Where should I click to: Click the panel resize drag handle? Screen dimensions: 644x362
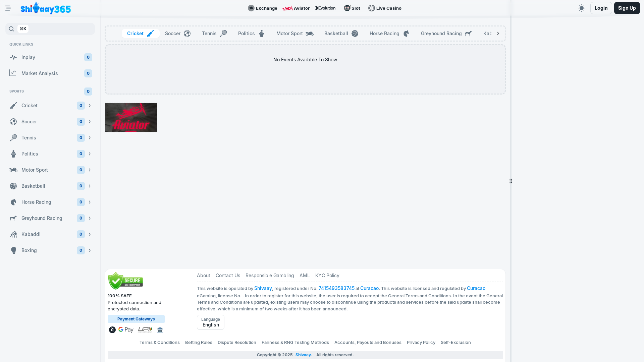[511, 181]
